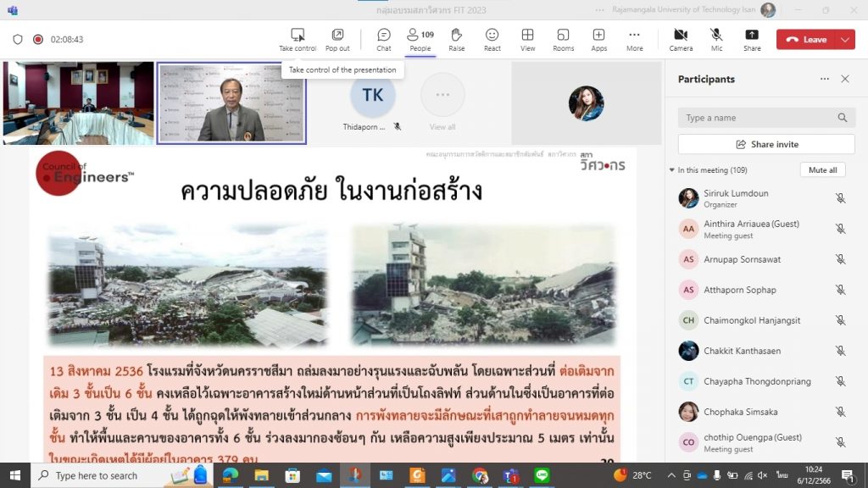Open the dropdown arrow beside Leave

click(844, 40)
